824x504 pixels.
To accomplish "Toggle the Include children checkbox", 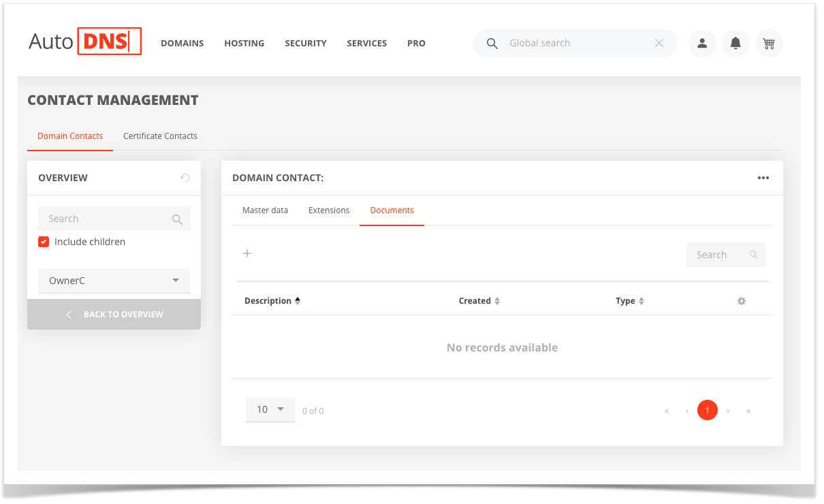I will coord(44,242).
